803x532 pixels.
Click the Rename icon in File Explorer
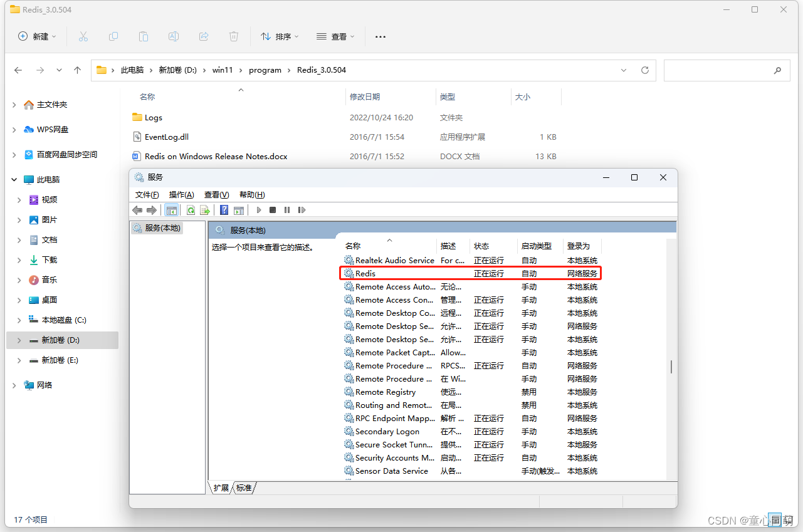coord(174,36)
